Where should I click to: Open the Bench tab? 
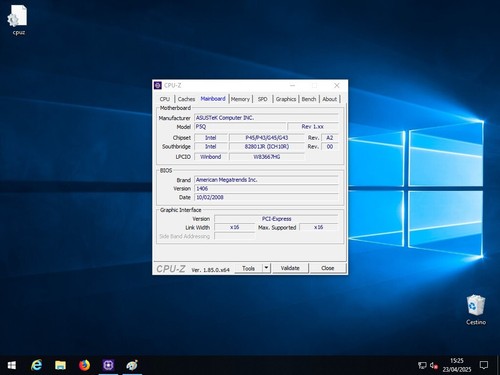[x=309, y=99]
